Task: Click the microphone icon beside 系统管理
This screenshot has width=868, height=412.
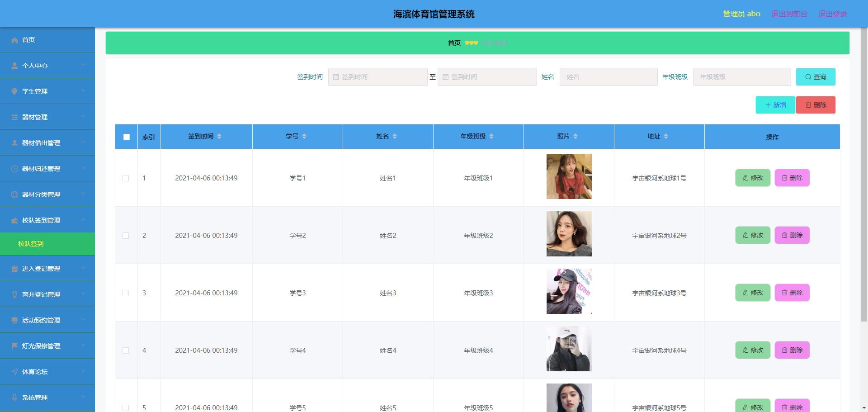Action: [x=14, y=398]
